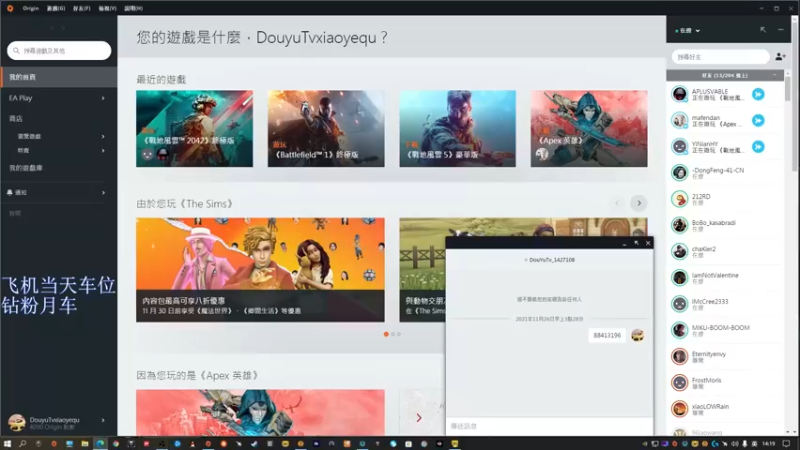The height and width of the screenshot is (450, 800).
Task: Open 我的遊戲庫 in the sidebar
Action: 26,168
